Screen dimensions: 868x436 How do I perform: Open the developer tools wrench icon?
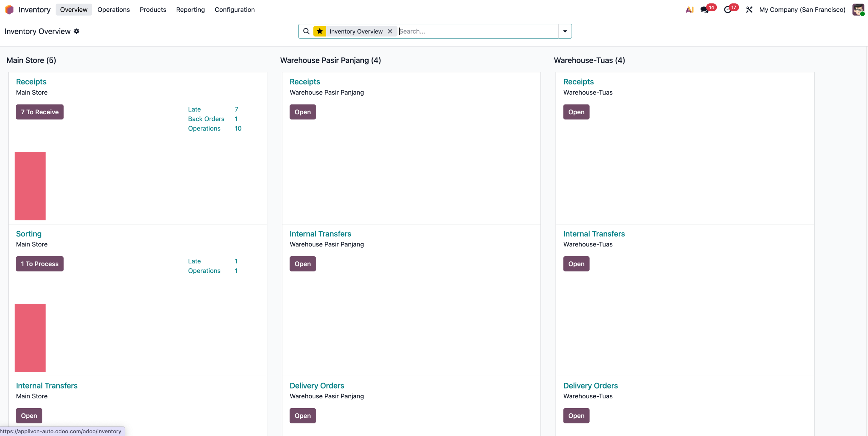[749, 10]
